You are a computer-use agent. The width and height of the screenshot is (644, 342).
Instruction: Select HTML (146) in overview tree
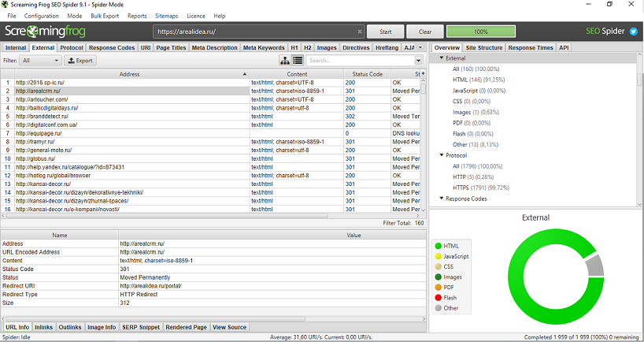[x=479, y=80]
